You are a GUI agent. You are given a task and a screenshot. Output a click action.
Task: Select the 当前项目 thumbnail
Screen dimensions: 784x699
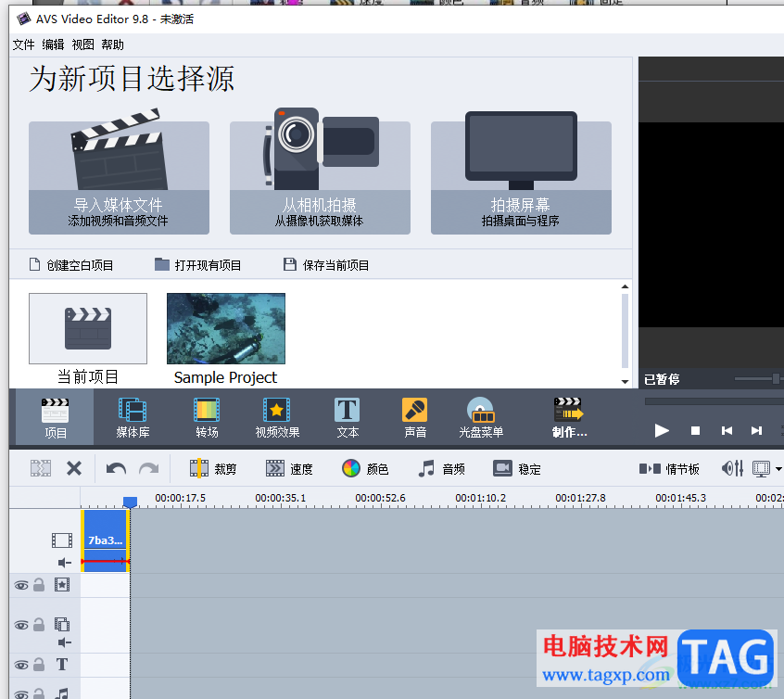pos(88,328)
